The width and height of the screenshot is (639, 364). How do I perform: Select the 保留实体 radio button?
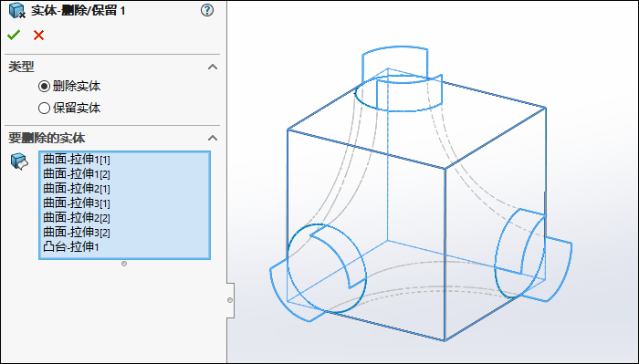point(44,109)
